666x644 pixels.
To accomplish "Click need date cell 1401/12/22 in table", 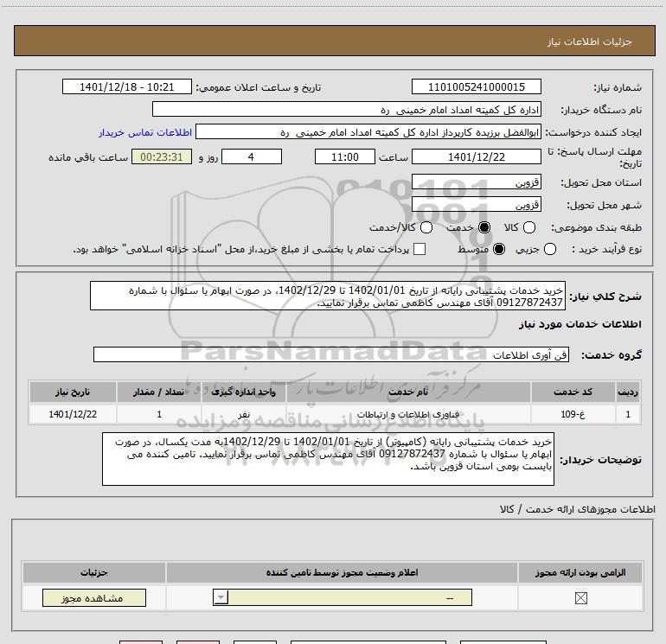I will 73,414.
